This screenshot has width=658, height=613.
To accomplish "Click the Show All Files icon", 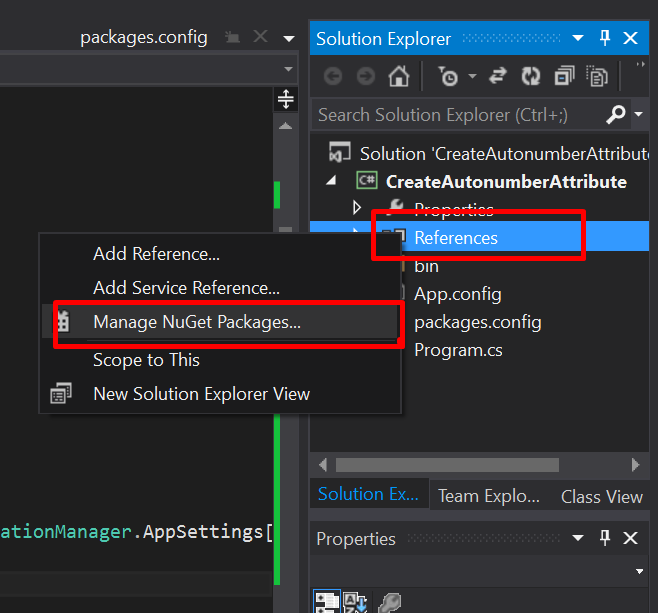I will (x=597, y=76).
